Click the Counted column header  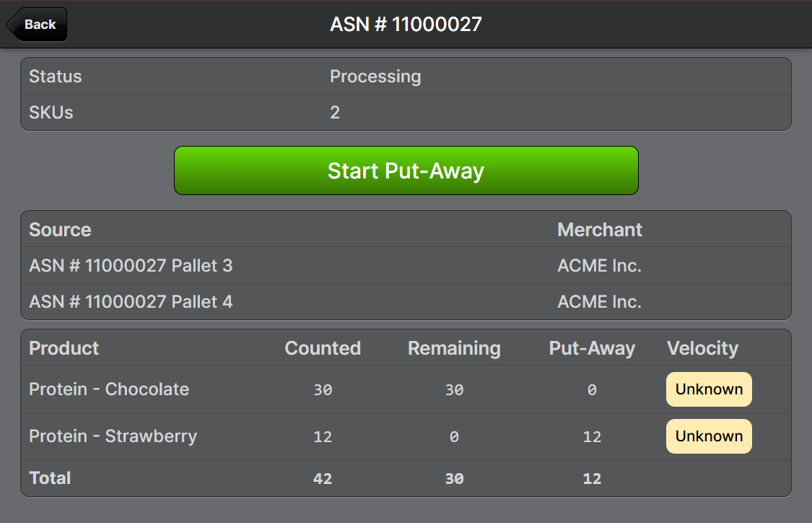point(323,348)
